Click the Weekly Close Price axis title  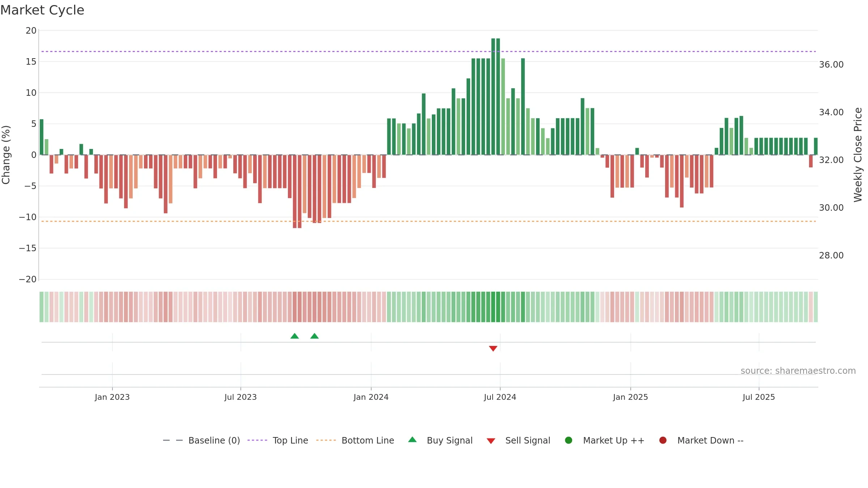click(858, 155)
